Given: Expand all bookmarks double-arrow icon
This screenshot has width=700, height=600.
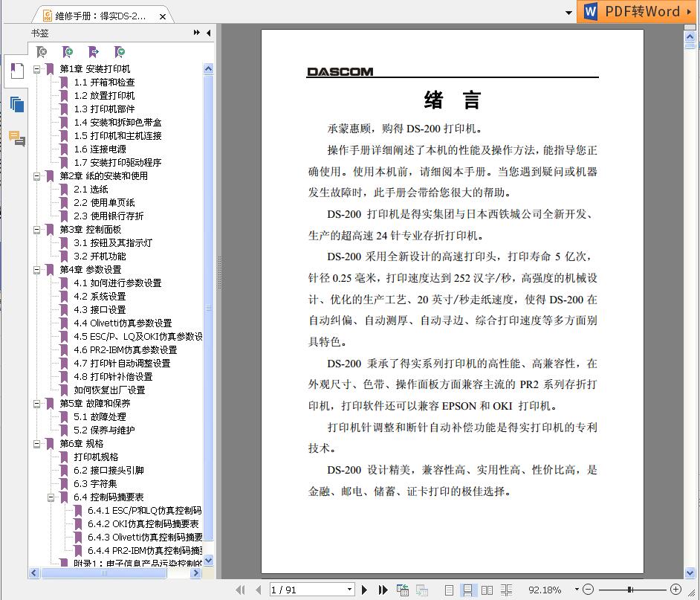Looking at the screenshot, I should (x=196, y=33).
